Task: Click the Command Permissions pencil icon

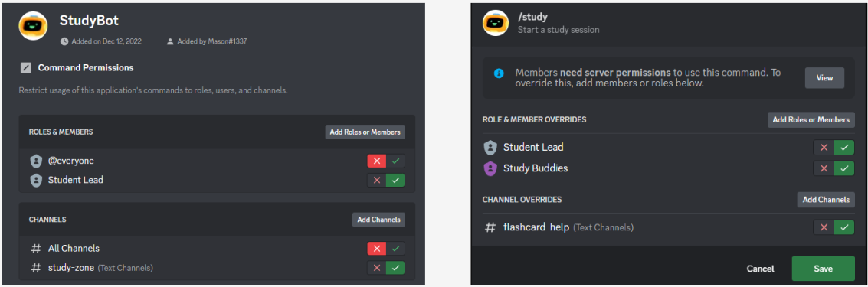Action: click(26, 68)
